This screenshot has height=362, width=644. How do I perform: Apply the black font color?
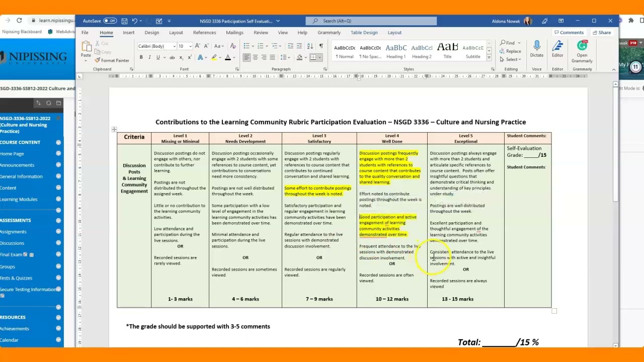coord(227,57)
